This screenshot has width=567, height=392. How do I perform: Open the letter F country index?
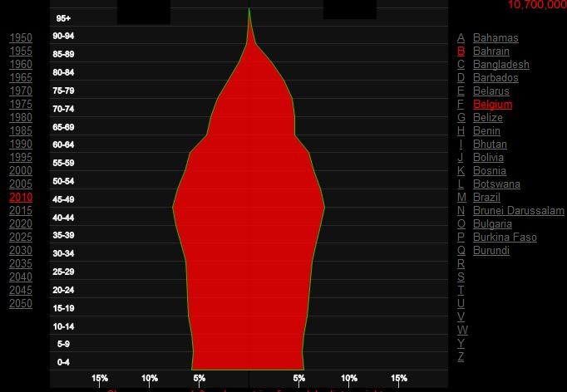[x=461, y=104]
